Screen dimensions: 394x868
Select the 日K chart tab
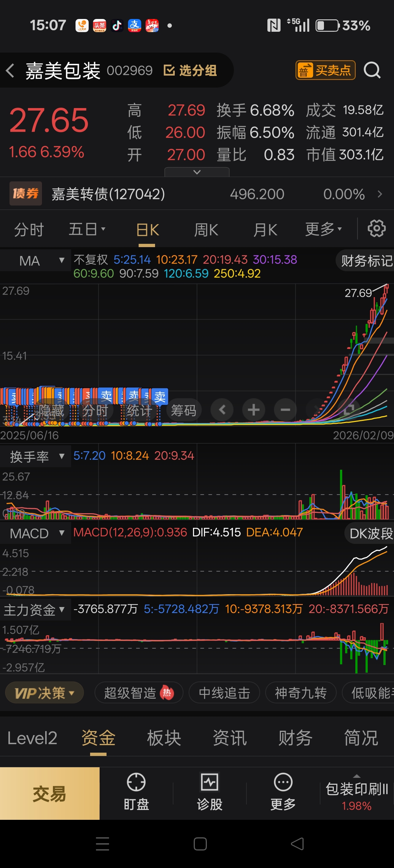148,230
